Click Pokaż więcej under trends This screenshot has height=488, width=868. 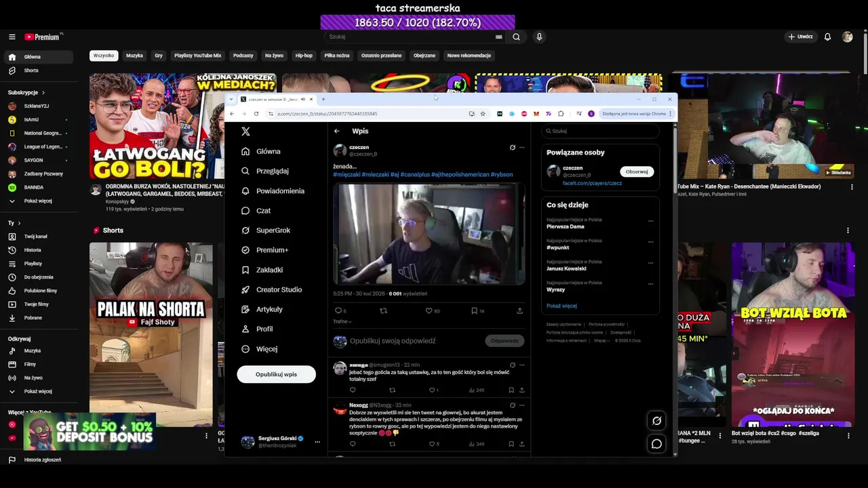click(561, 306)
